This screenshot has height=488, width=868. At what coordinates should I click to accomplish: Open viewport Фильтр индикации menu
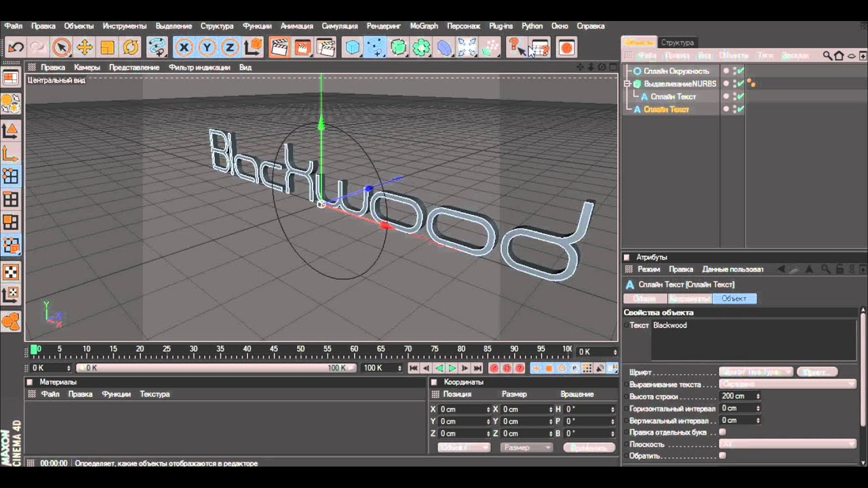[x=200, y=67]
